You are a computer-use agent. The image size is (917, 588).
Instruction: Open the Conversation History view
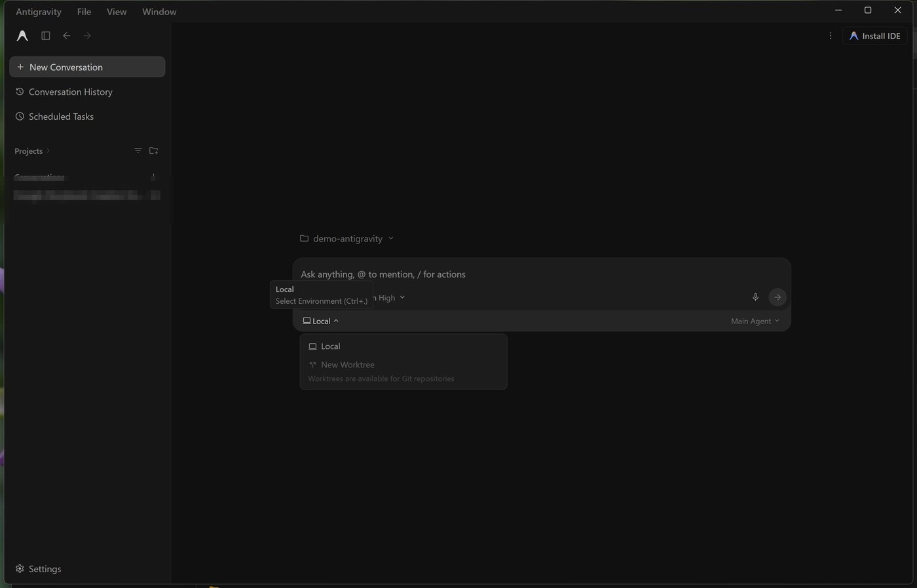87,92
